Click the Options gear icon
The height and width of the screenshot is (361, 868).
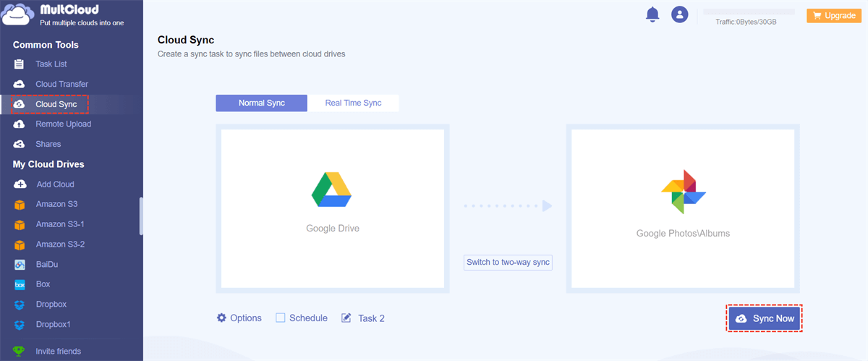click(221, 318)
